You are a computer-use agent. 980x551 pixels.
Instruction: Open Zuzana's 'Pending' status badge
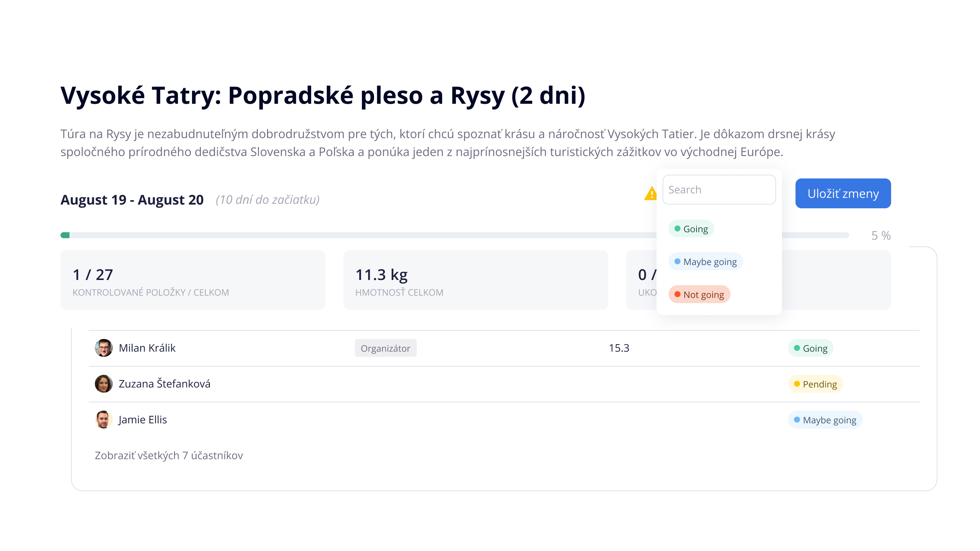click(x=815, y=384)
